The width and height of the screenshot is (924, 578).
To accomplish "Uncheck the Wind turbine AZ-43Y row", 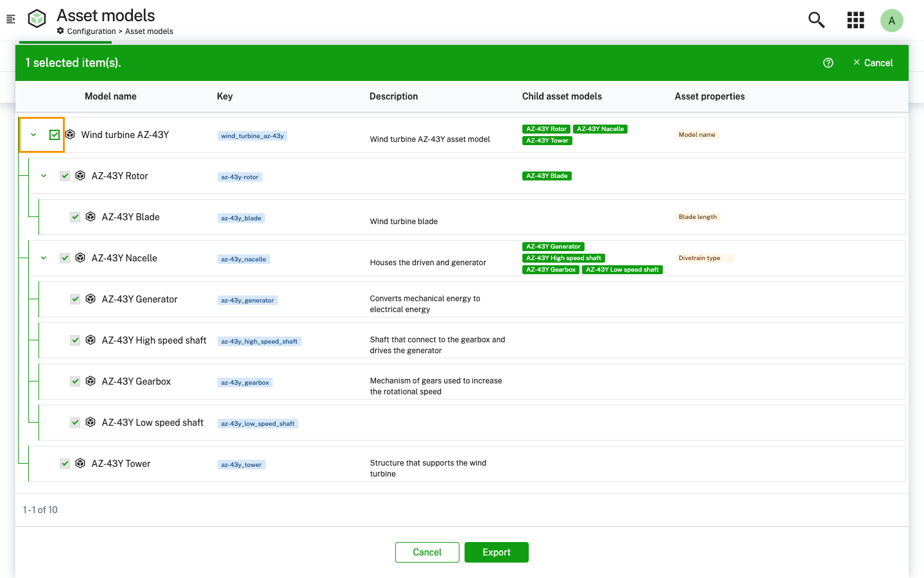I will [55, 134].
